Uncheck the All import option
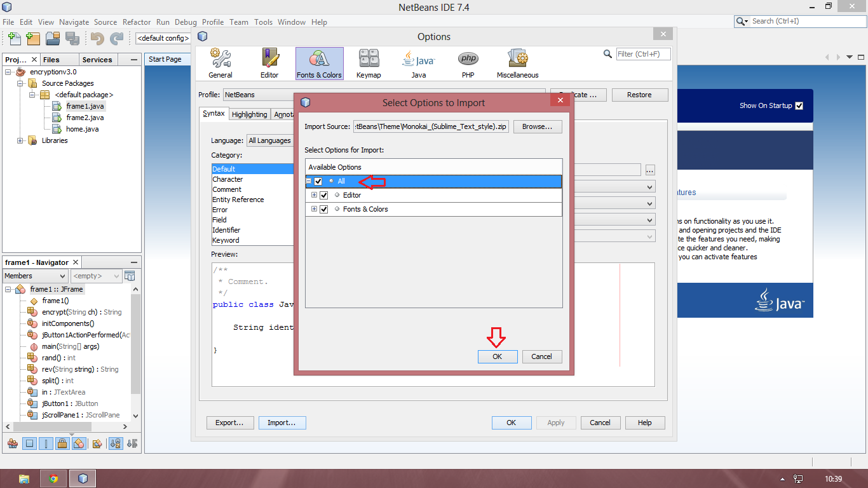Viewport: 868px width, 488px height. point(318,181)
